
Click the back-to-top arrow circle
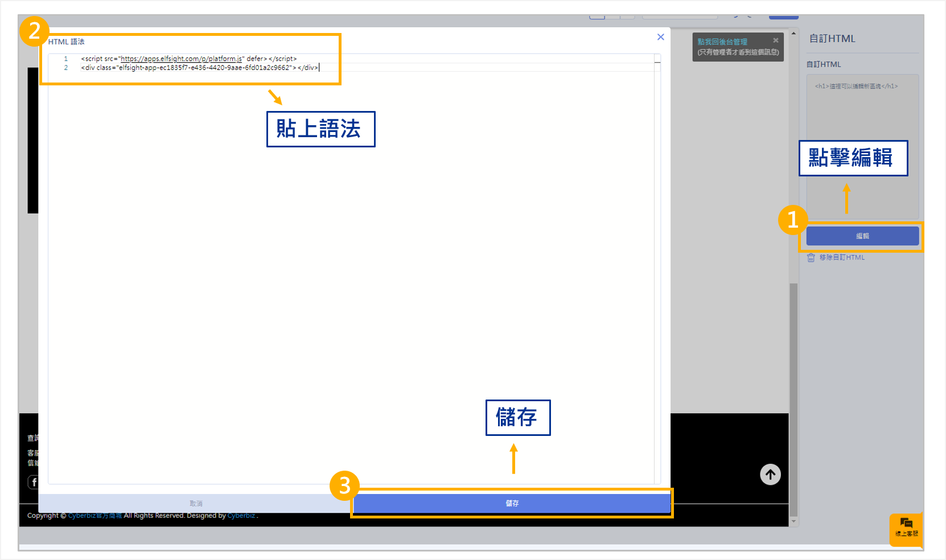[770, 474]
